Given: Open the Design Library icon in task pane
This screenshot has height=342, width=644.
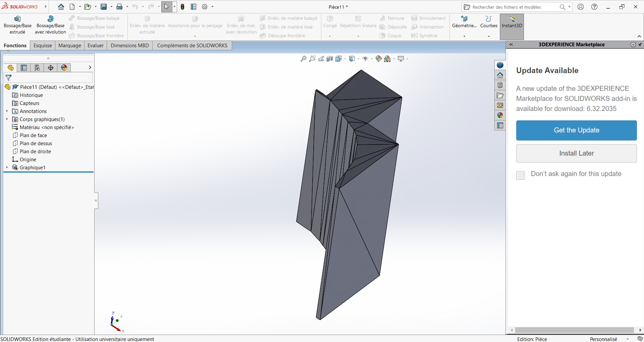Looking at the screenshot, I should pos(500,85).
